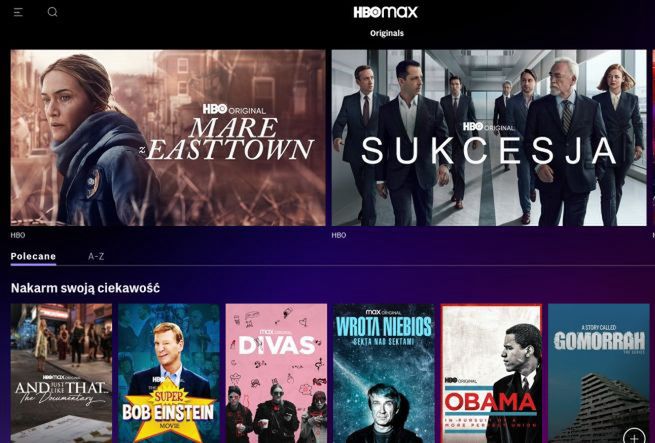Open the Divas poster
This screenshot has width=655, height=443.
pos(276,373)
